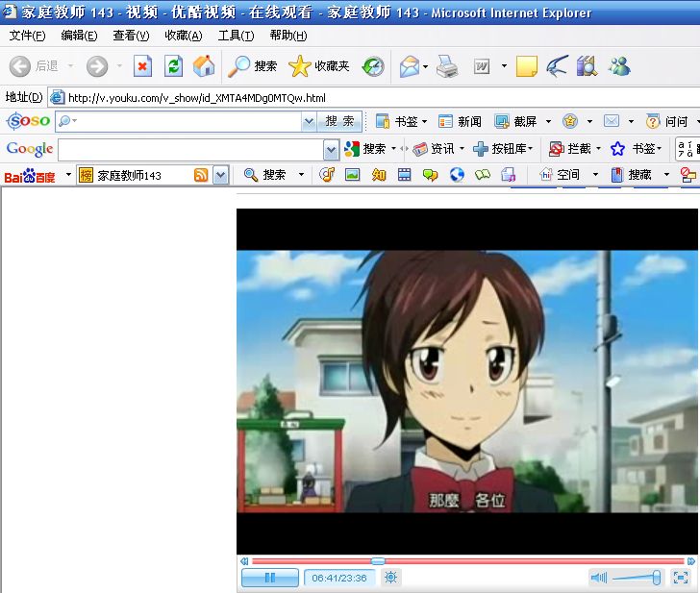The width and height of the screenshot is (700, 593).
Task: Click the Google toolbar 搜索 button
Action: (364, 149)
